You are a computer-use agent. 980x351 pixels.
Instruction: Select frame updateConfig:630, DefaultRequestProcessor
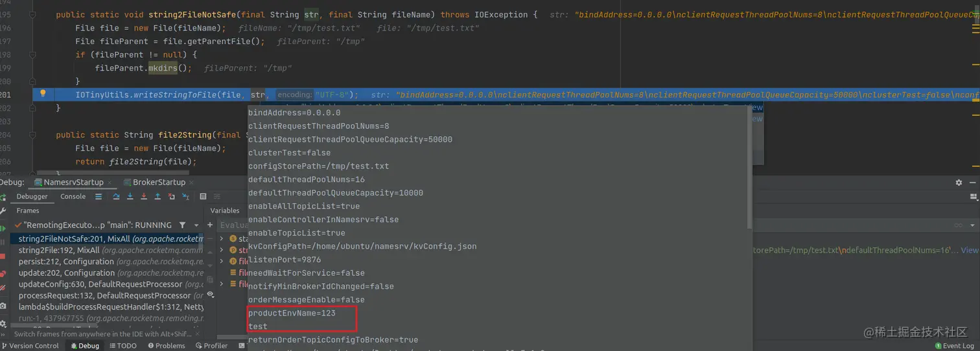[107, 284]
